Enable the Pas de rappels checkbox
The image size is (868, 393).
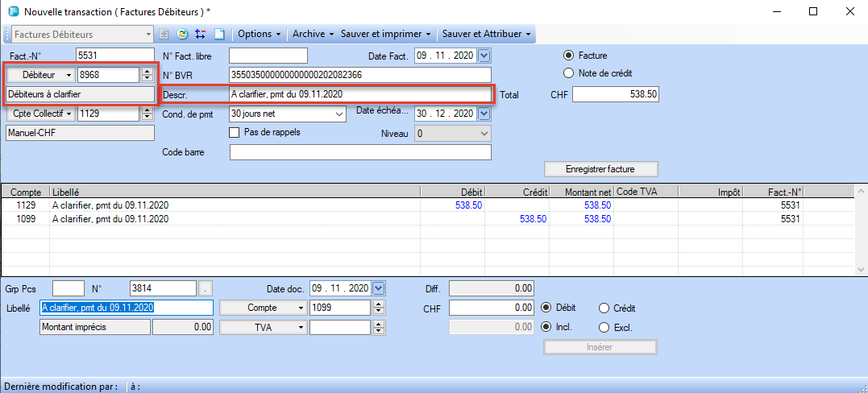pos(235,132)
